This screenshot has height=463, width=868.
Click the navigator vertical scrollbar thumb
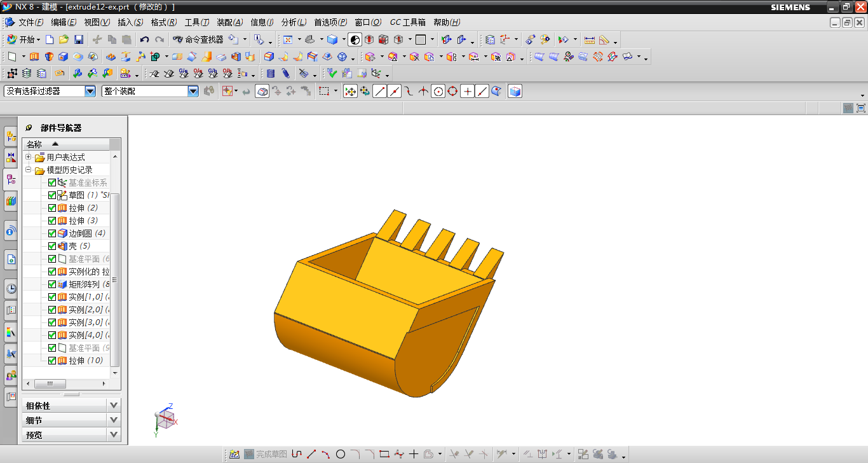click(x=115, y=279)
